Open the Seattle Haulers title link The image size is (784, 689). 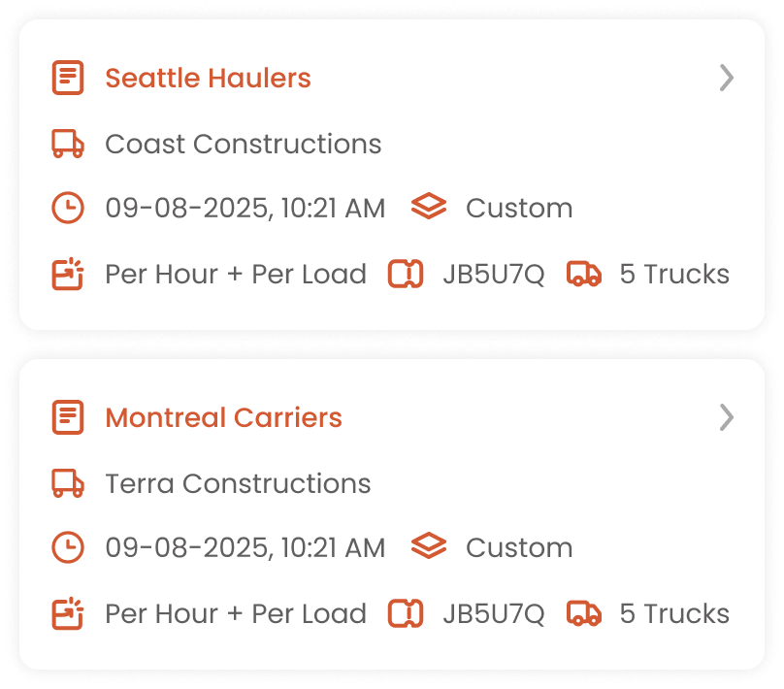point(208,78)
